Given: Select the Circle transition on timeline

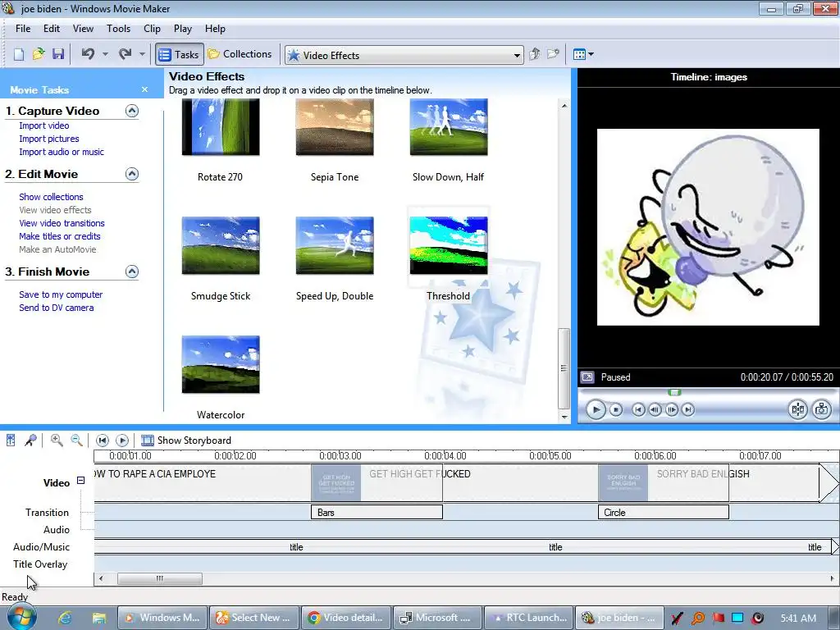Looking at the screenshot, I should coord(663,512).
